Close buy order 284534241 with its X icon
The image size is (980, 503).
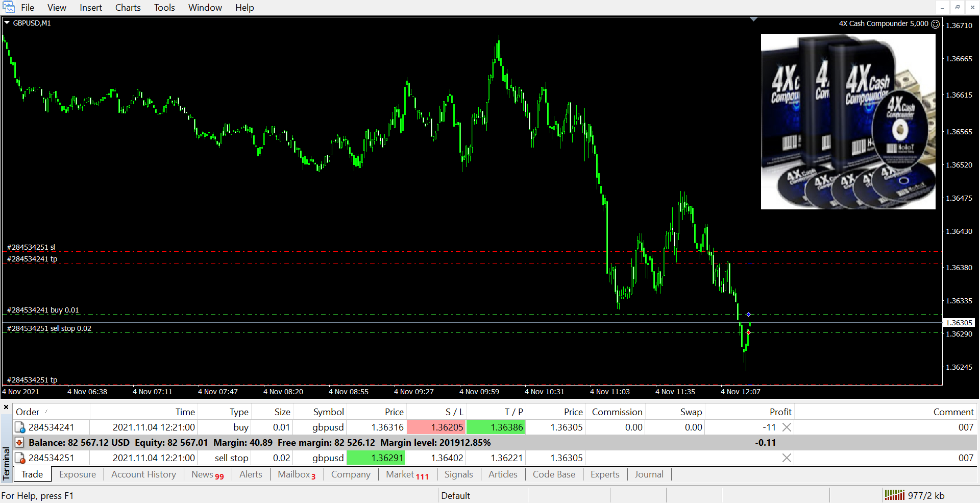pyautogui.click(x=787, y=427)
